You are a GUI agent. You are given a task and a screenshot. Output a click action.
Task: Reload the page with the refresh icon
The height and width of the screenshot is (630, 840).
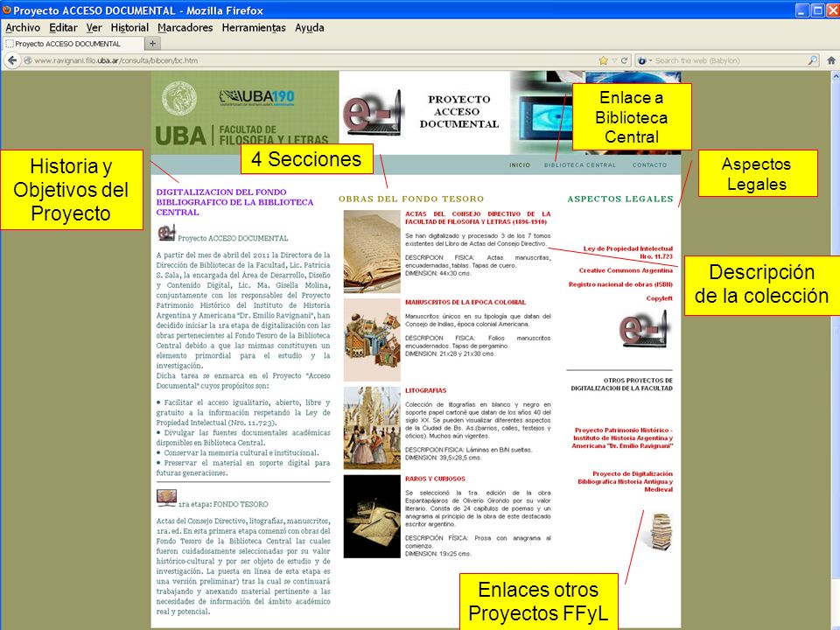tap(624, 60)
